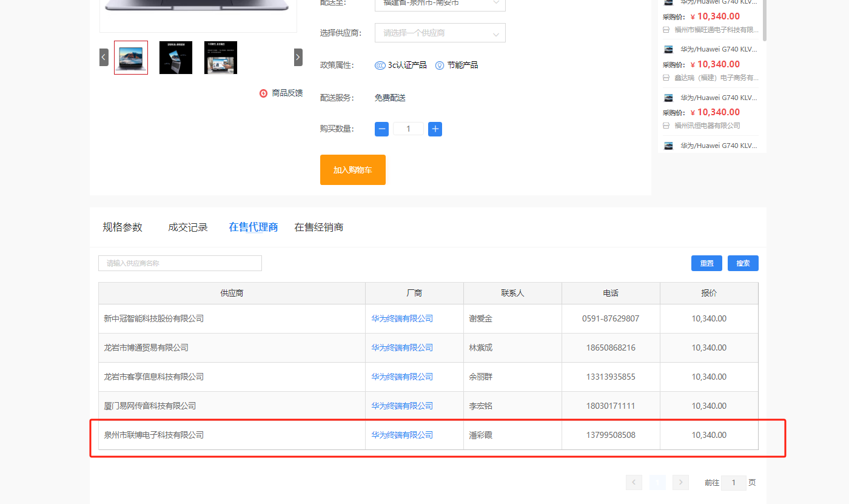Open the 选择供应商 supplier dropdown
Viewport: 849px width, 504px height.
[x=440, y=33]
